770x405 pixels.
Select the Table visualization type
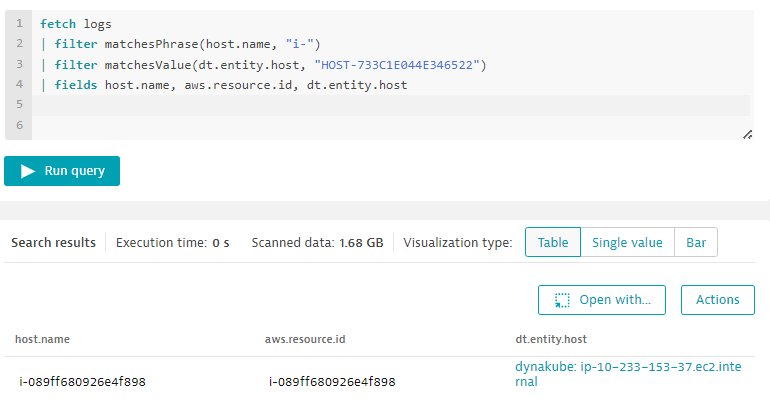pos(552,242)
